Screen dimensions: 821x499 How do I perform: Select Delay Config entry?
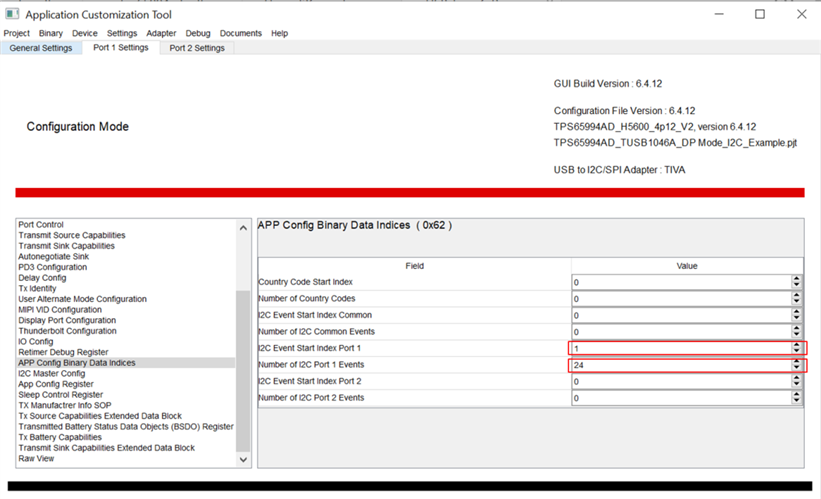[x=42, y=278]
